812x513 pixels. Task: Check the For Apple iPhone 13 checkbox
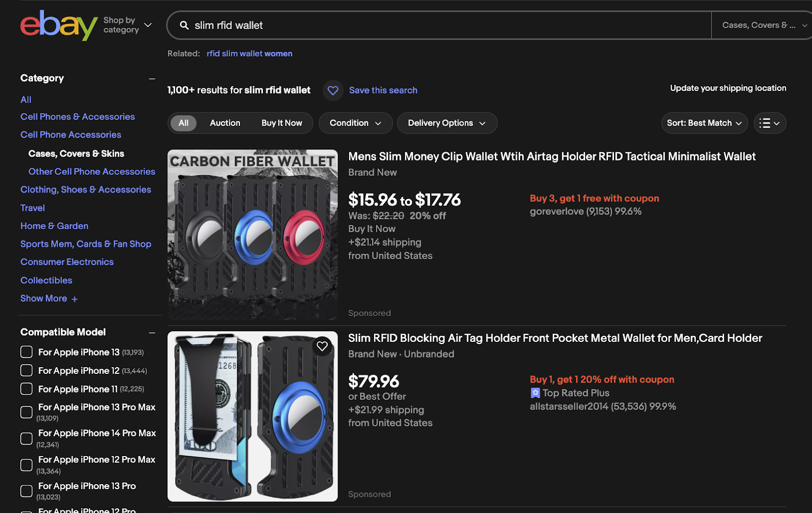pos(26,351)
